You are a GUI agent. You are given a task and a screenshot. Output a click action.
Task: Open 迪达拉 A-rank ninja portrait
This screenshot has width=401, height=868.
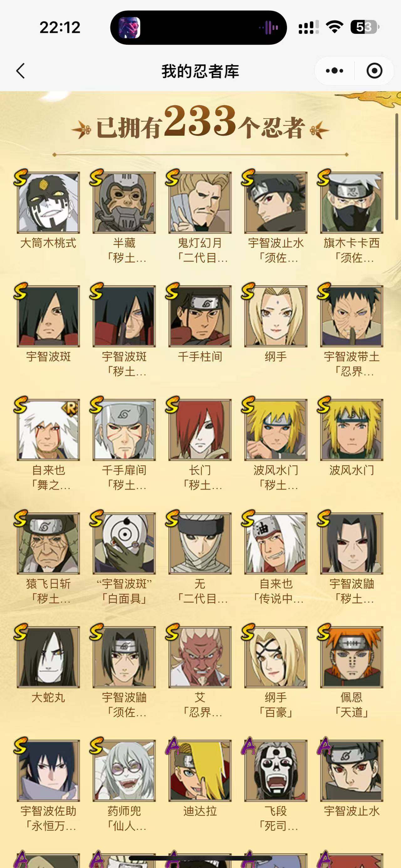coord(200,770)
